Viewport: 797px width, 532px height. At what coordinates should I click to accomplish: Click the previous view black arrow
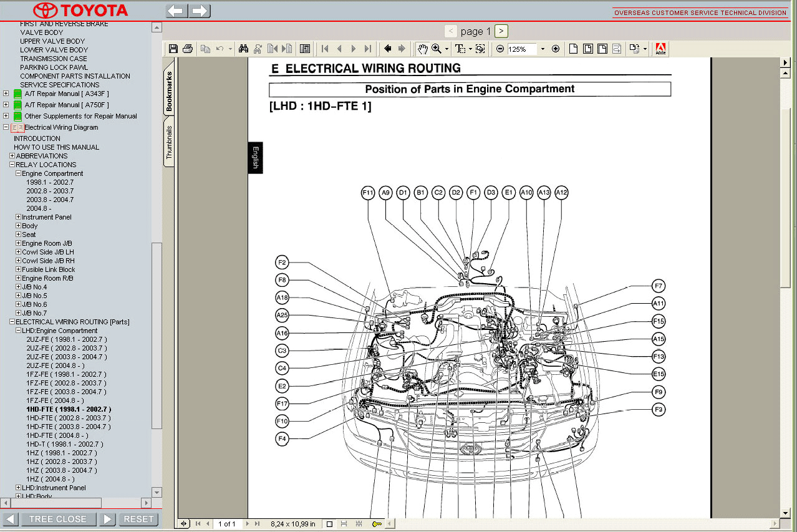pos(387,49)
